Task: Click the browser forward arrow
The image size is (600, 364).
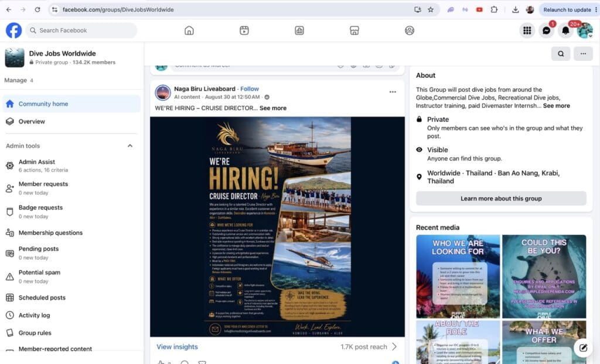Action: point(23,9)
